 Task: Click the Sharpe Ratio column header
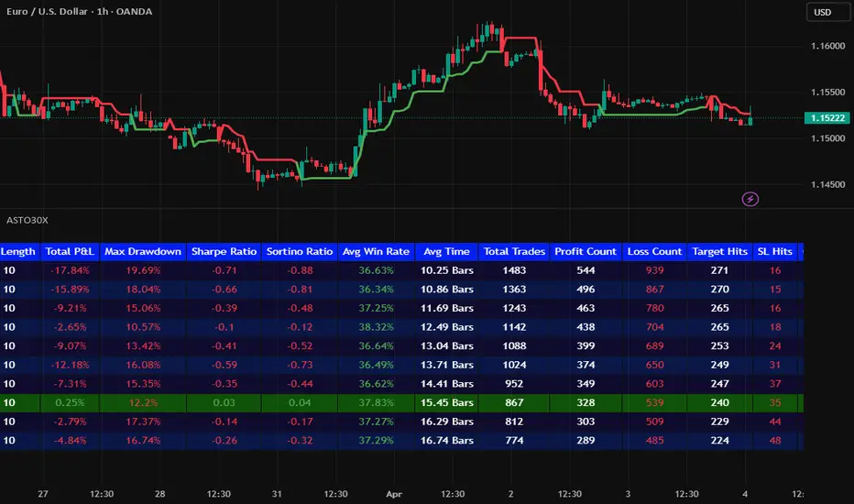point(224,252)
